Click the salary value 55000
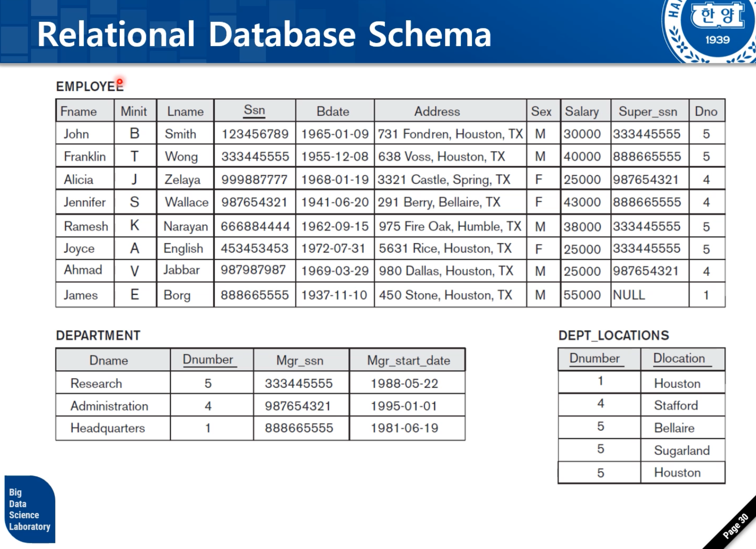The image size is (756, 549). point(582,295)
